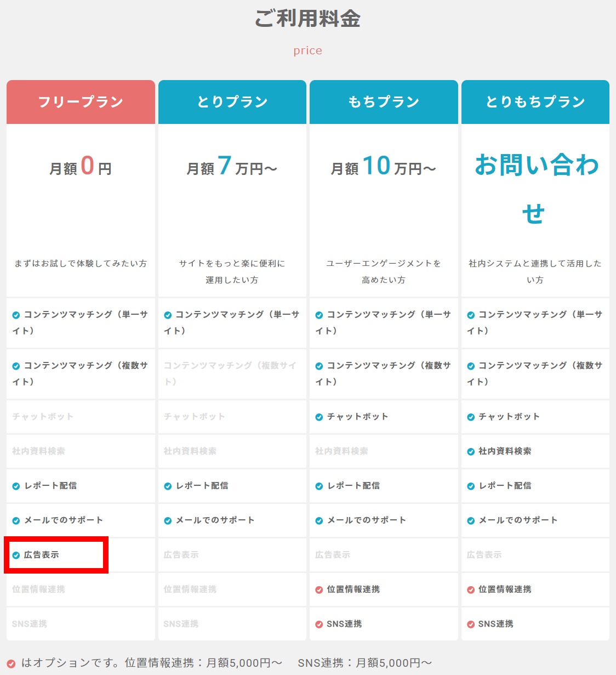This screenshot has height=675, width=616.
Task: Select the とりプラン header
Action: pyautogui.click(x=232, y=102)
